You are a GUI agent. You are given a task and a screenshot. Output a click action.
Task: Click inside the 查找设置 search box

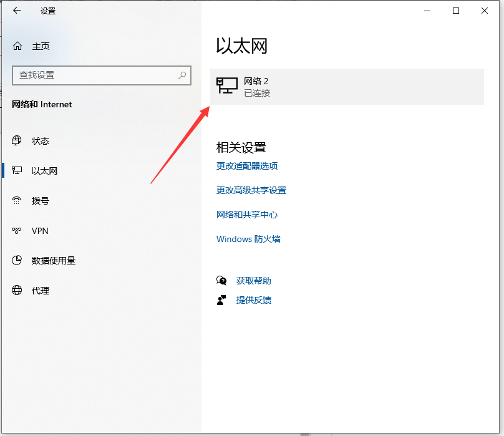pos(94,75)
